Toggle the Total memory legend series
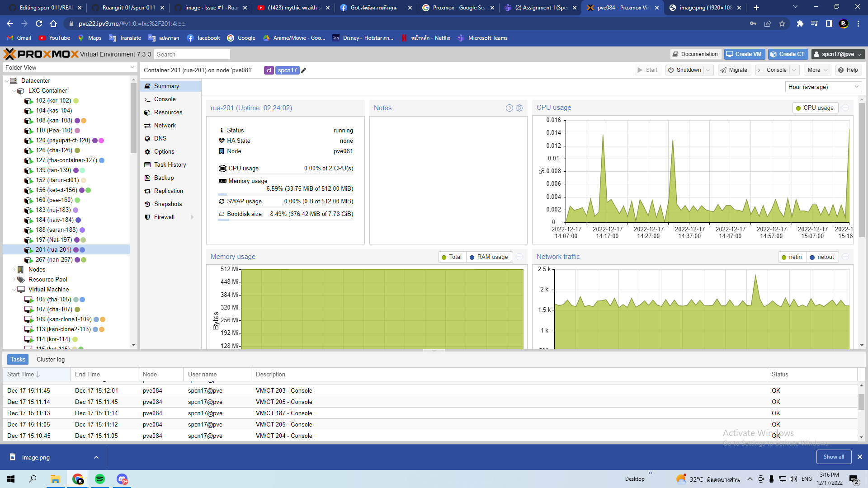This screenshot has width=868, height=488. (x=452, y=257)
